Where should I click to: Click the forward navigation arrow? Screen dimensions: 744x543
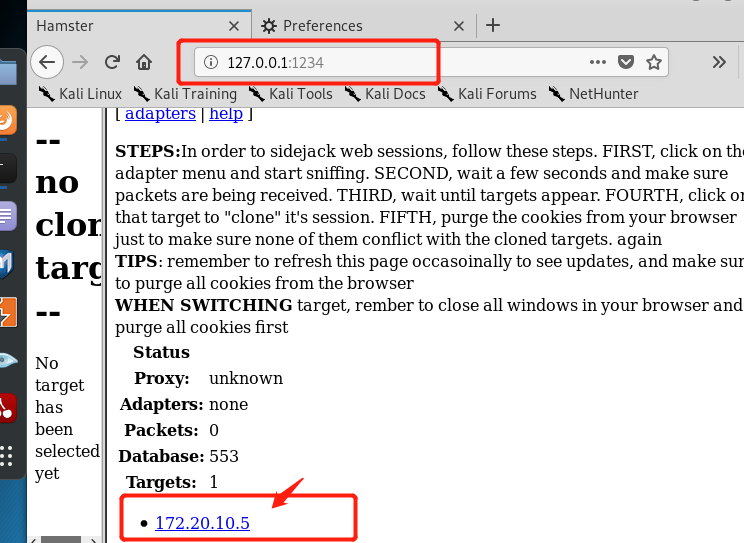(x=80, y=62)
